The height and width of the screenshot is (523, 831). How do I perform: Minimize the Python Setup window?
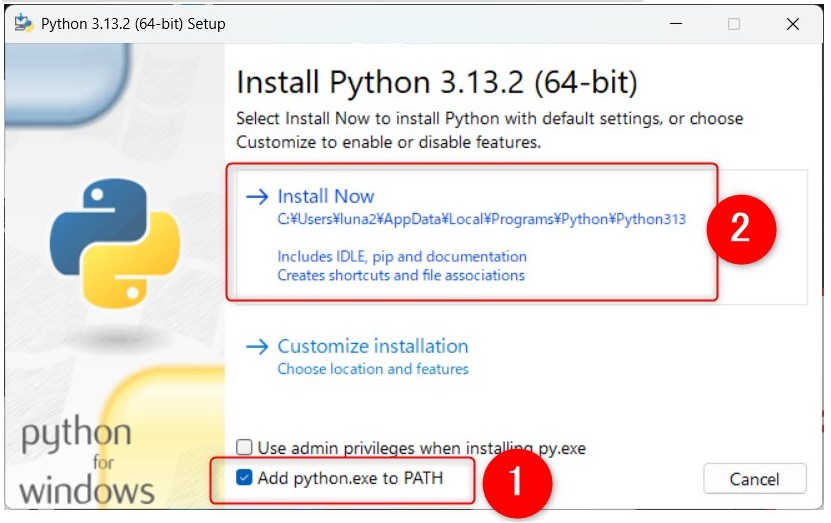(x=676, y=24)
